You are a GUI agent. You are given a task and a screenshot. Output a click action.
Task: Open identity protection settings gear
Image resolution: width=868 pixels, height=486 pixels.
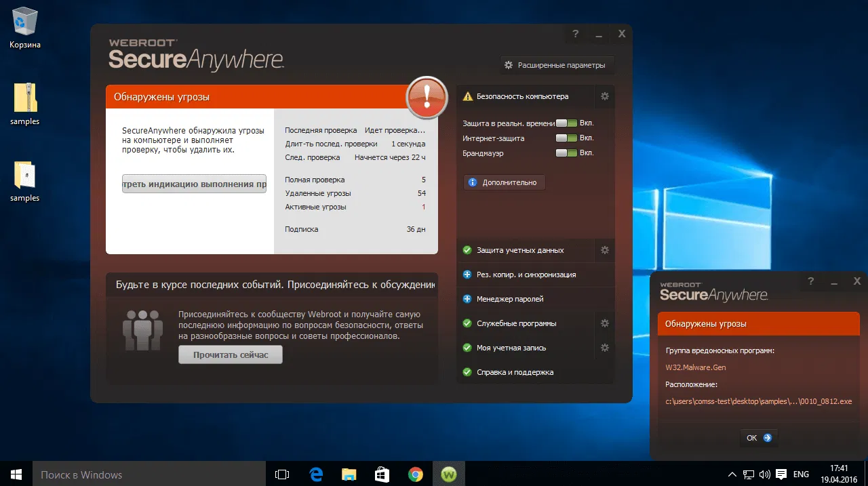pyautogui.click(x=605, y=250)
